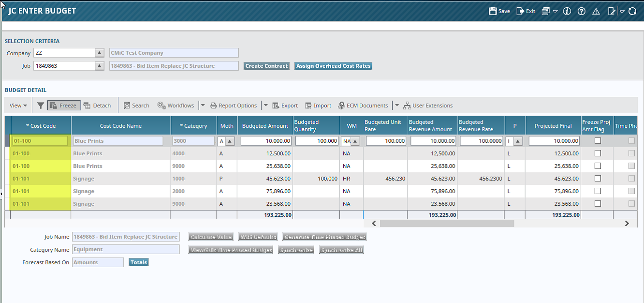The image size is (644, 303).
Task: Click the Exit icon in the header
Action: [x=525, y=10]
